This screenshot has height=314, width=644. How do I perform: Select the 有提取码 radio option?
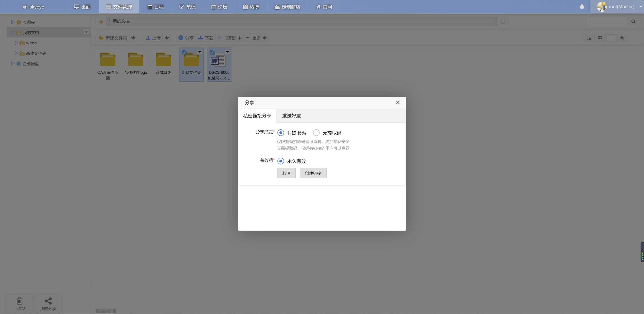pos(280,132)
